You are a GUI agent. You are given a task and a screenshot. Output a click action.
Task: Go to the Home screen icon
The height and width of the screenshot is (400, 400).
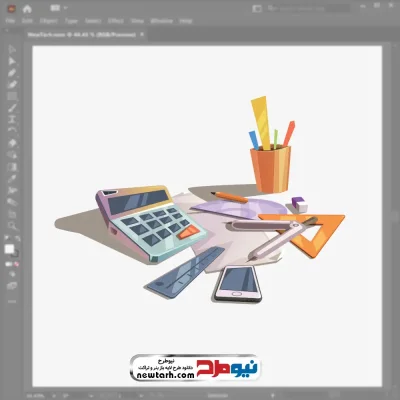tap(27, 9)
